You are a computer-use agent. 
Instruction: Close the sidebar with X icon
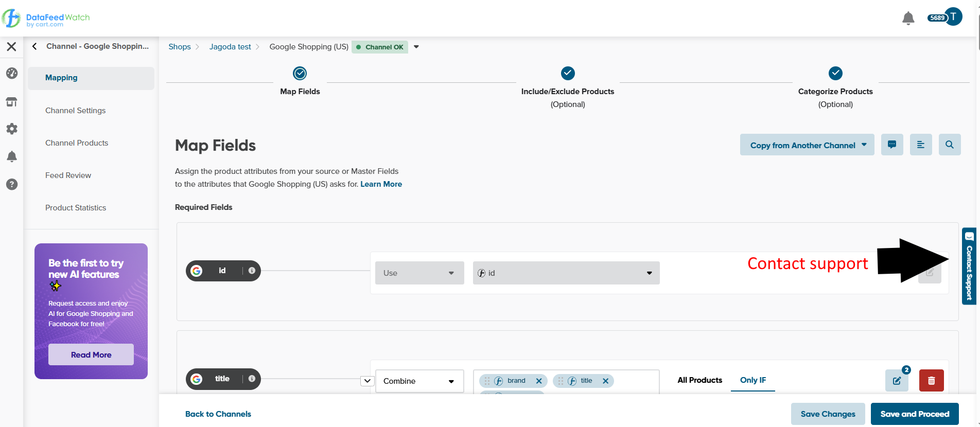(x=11, y=47)
